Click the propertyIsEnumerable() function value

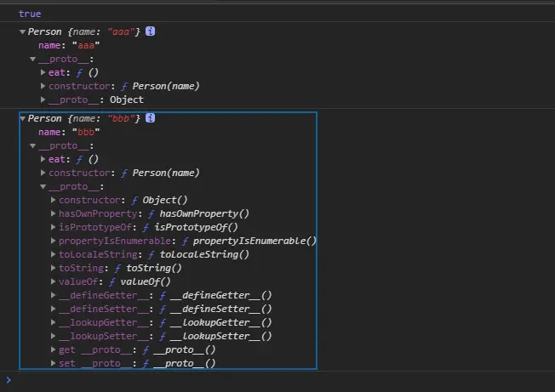click(255, 241)
